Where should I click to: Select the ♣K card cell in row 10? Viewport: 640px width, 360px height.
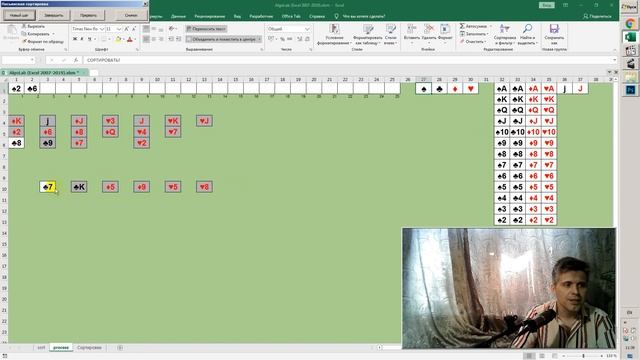[x=79, y=187]
